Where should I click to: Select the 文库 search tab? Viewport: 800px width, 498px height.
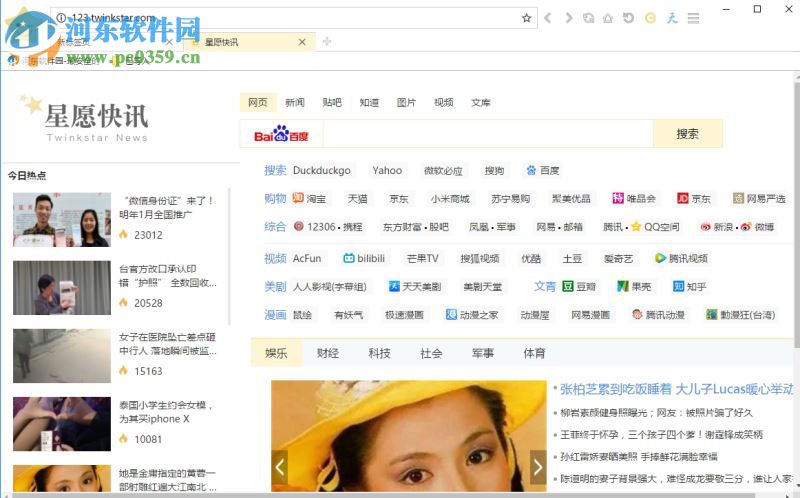click(x=481, y=103)
